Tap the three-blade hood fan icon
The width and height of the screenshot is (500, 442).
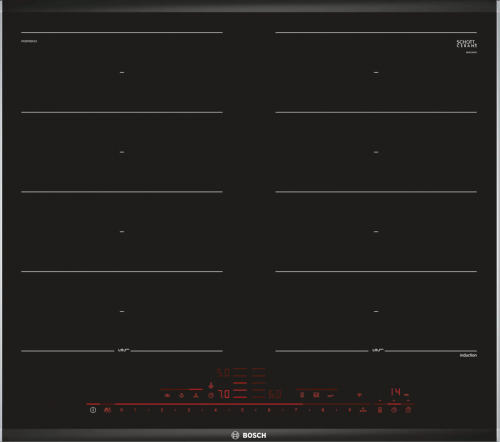click(196, 395)
